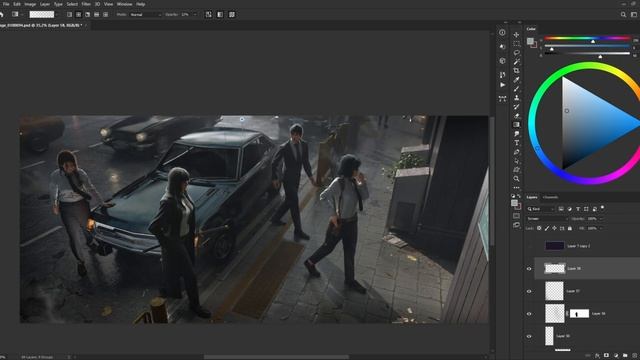
Task: Open the File menu
Action: pos(6,4)
